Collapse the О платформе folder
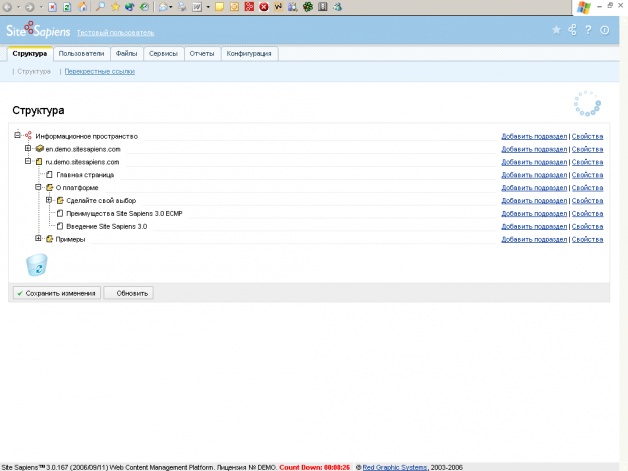 [x=38, y=188]
